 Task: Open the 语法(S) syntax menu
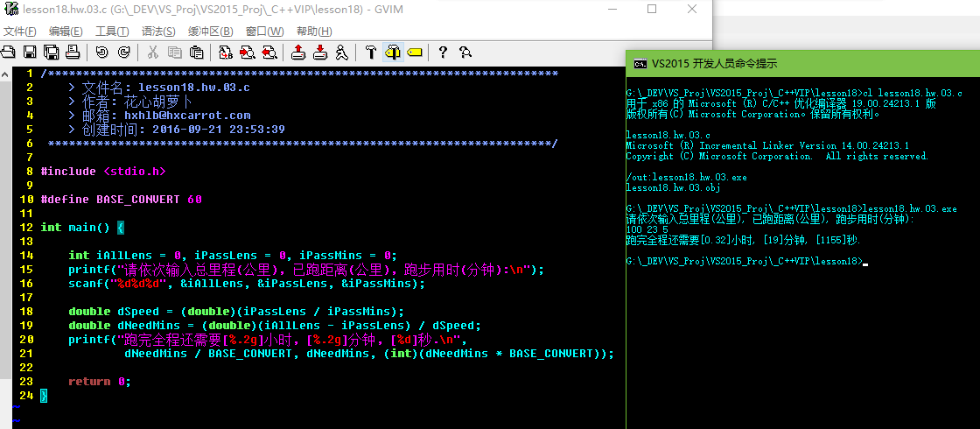(x=159, y=32)
